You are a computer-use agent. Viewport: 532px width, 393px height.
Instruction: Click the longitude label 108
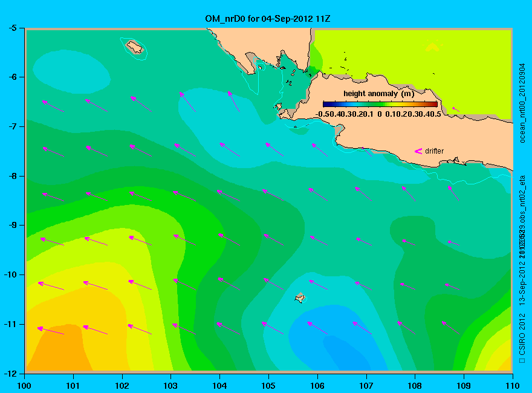tap(415, 386)
